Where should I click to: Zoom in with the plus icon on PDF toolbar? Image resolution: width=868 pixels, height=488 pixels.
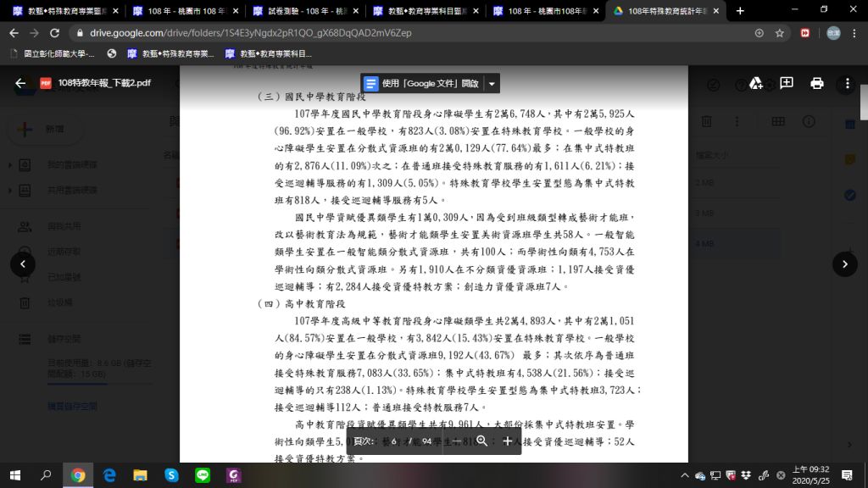pos(508,441)
